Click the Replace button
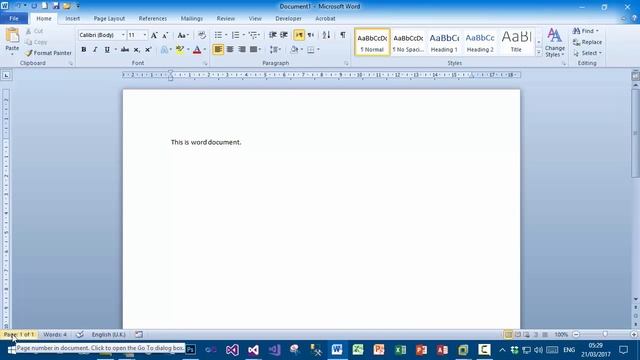The image size is (640, 360). [587, 42]
